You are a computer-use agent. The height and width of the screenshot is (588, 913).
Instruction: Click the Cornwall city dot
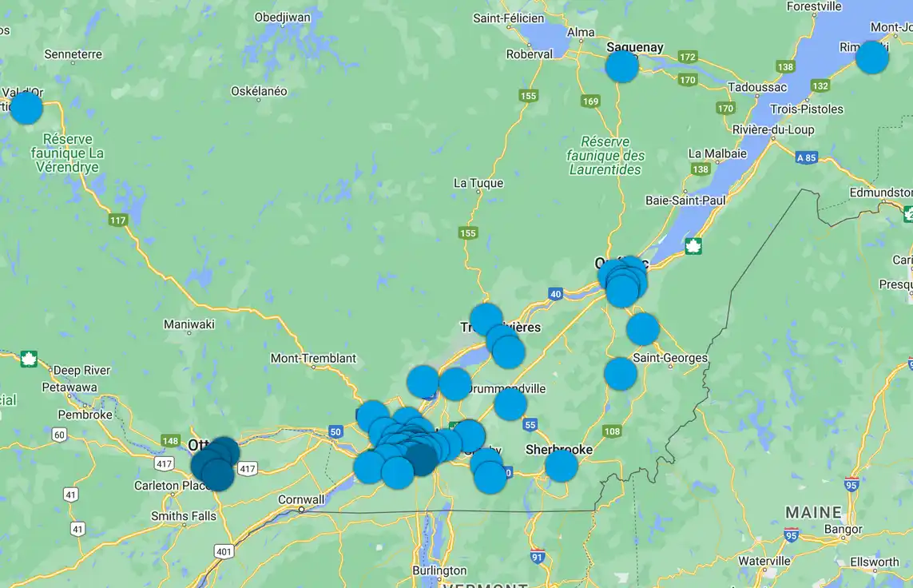click(x=302, y=509)
